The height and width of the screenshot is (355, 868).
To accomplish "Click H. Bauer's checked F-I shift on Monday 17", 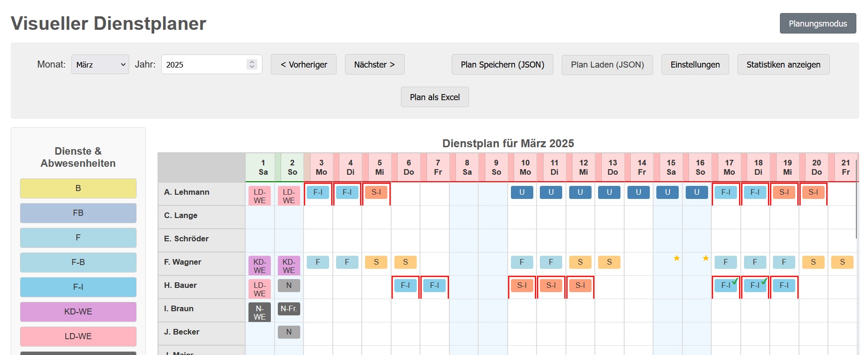I will pyautogui.click(x=726, y=286).
